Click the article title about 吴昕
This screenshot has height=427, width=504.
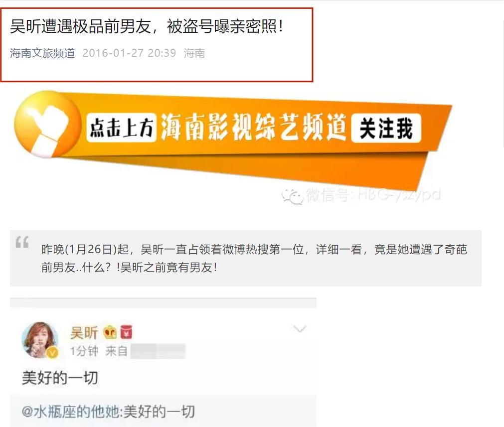coord(147,26)
